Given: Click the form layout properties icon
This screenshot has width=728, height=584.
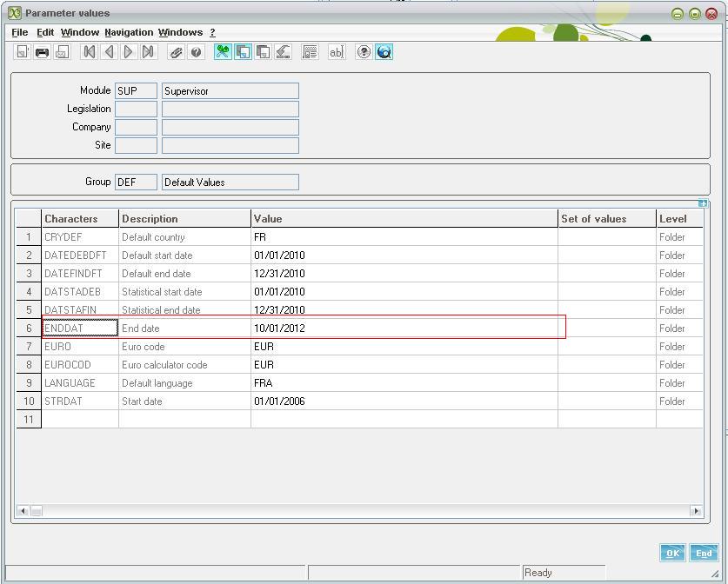Looking at the screenshot, I should [311, 52].
